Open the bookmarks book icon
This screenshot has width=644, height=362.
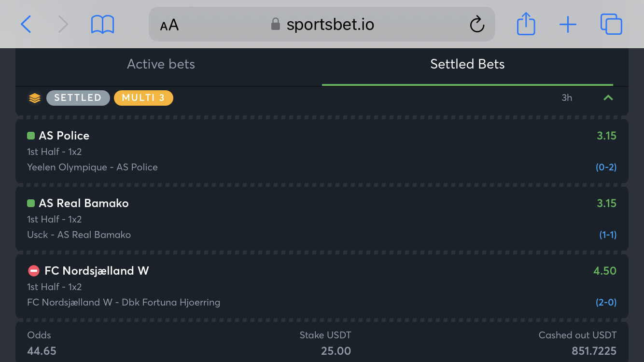pyautogui.click(x=102, y=24)
